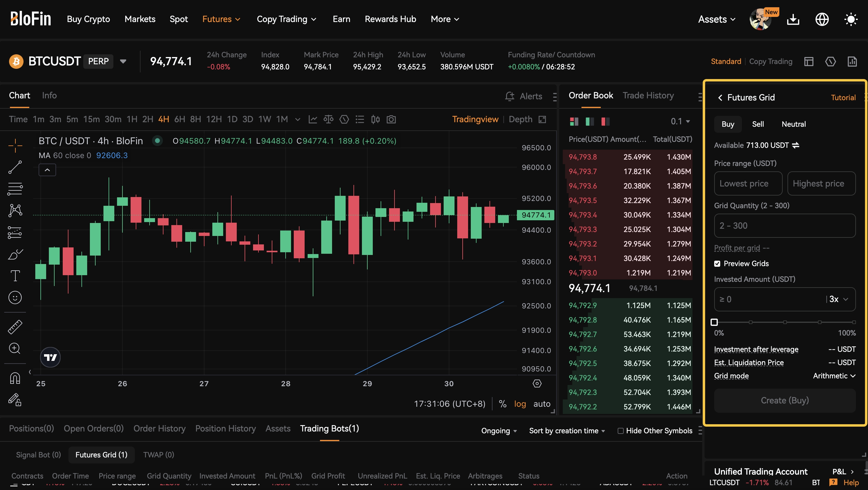The image size is (868, 490).
Task: Select the ruler measure tool
Action: pyautogui.click(x=15, y=327)
